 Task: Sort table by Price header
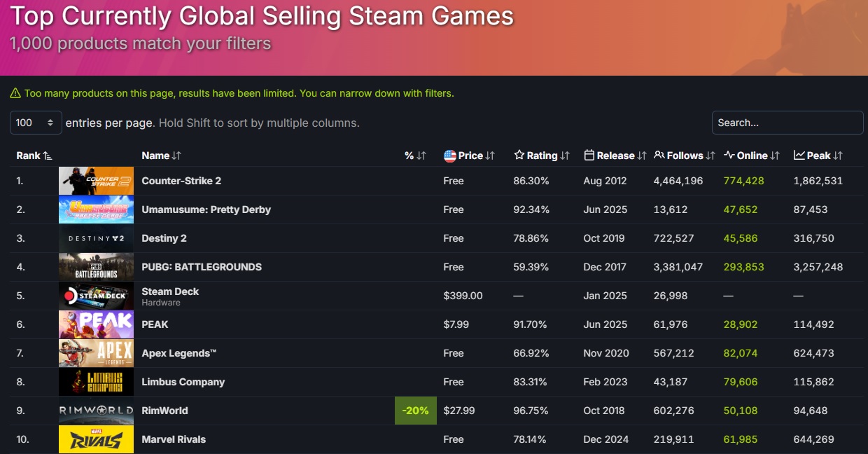click(x=470, y=156)
